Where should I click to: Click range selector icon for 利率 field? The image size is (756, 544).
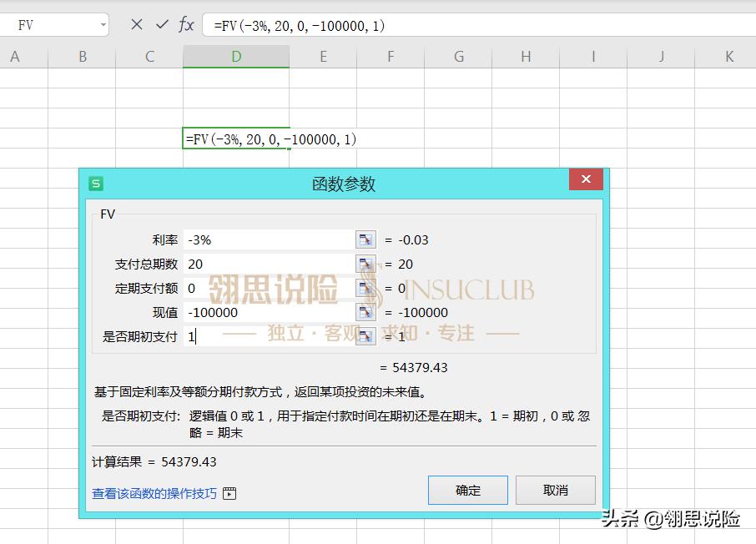click(x=365, y=239)
